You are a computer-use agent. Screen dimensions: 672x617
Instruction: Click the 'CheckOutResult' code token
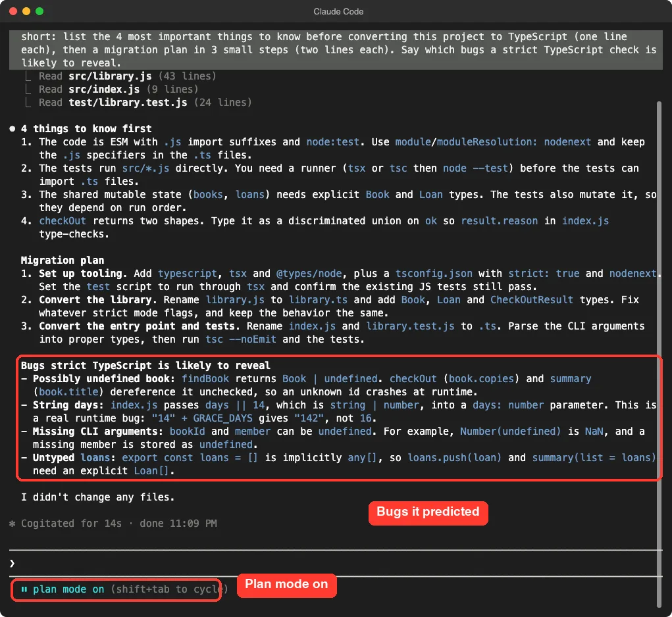point(531,300)
